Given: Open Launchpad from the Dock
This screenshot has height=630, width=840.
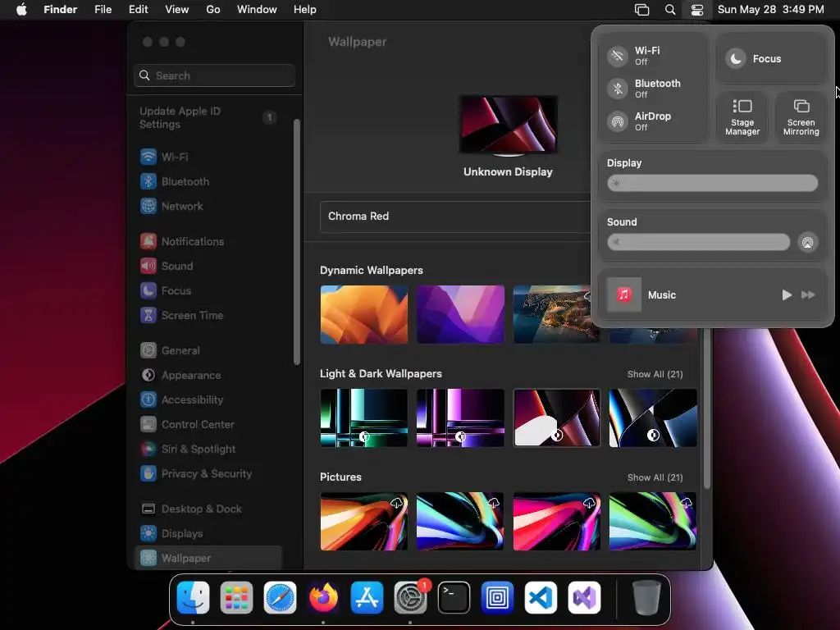Looking at the screenshot, I should coord(236,597).
